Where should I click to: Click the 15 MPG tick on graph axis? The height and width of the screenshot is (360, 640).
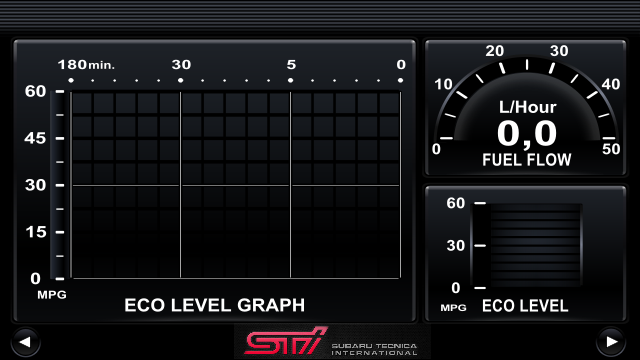click(x=60, y=232)
